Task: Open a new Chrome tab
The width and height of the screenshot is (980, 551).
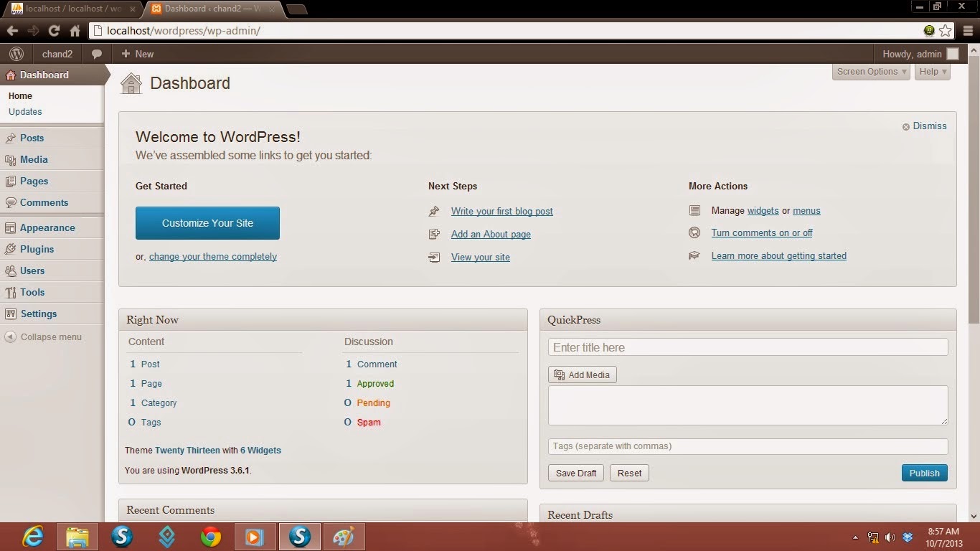Action: (296, 9)
